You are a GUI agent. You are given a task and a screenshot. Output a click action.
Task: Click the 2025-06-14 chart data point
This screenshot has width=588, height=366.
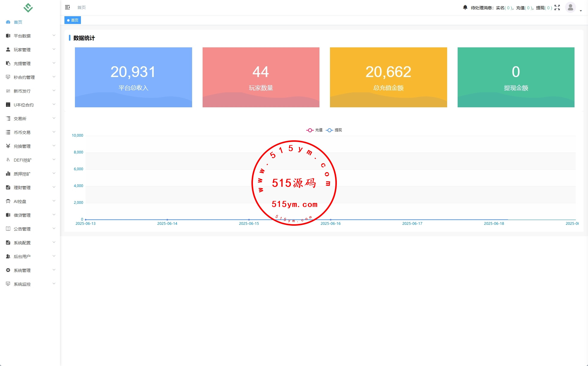tap(167, 220)
